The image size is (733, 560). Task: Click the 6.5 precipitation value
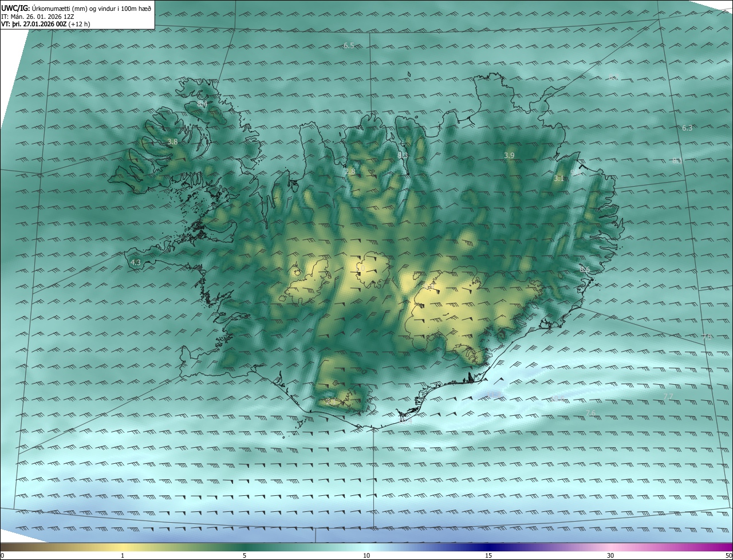pyautogui.click(x=349, y=45)
